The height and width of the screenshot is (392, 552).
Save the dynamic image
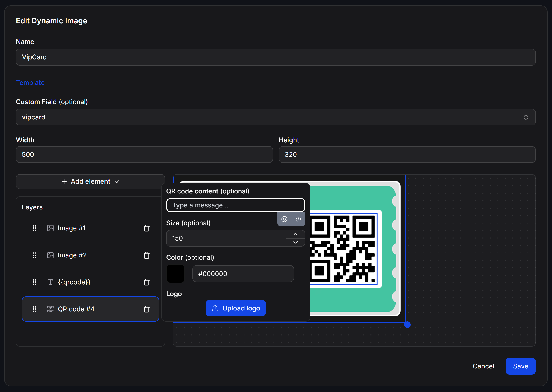[x=520, y=366]
